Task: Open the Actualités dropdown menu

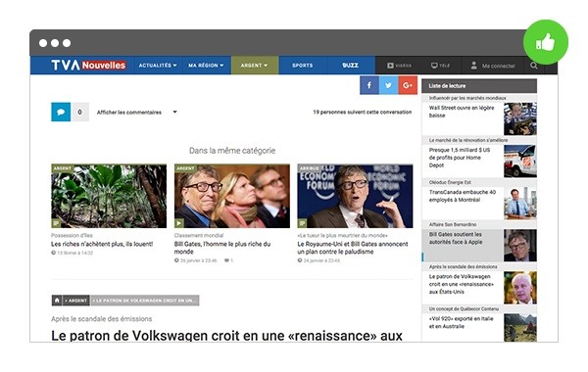Action: coord(158,66)
